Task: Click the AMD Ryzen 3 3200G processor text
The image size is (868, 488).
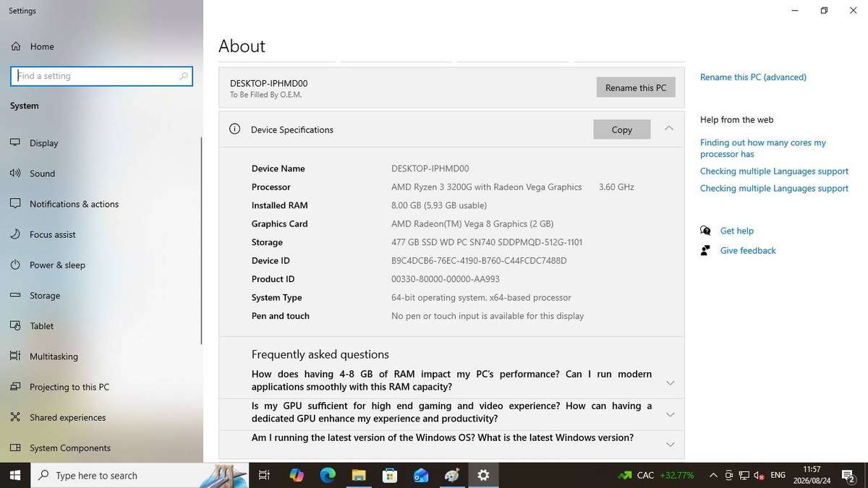Action: pyautogui.click(x=486, y=187)
